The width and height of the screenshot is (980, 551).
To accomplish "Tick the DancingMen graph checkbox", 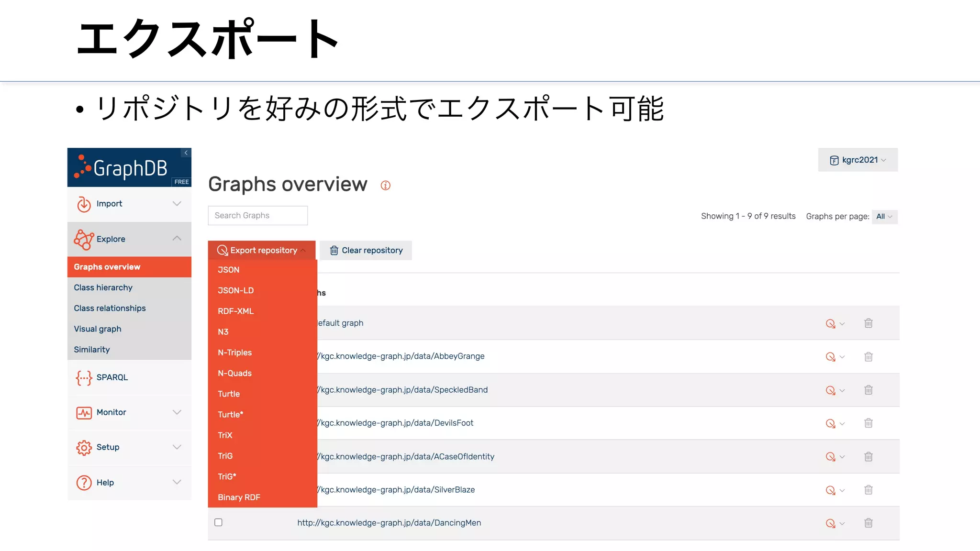I will 218,522.
